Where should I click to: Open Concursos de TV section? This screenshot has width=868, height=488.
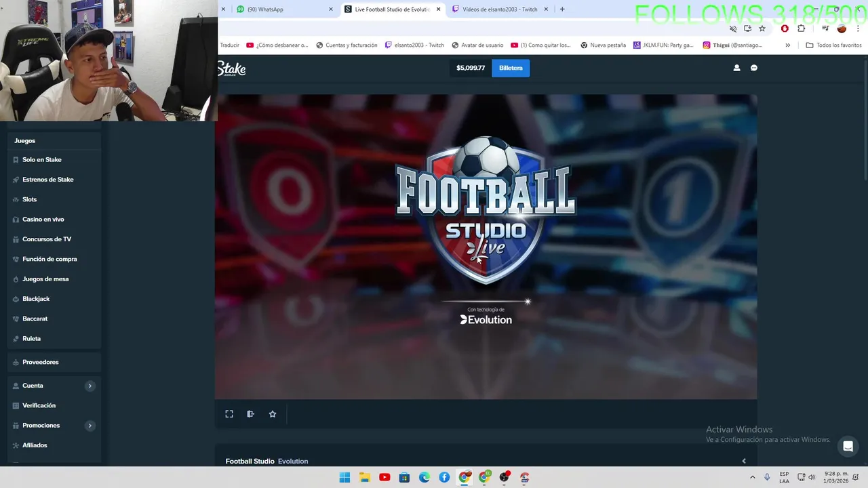tap(54, 239)
